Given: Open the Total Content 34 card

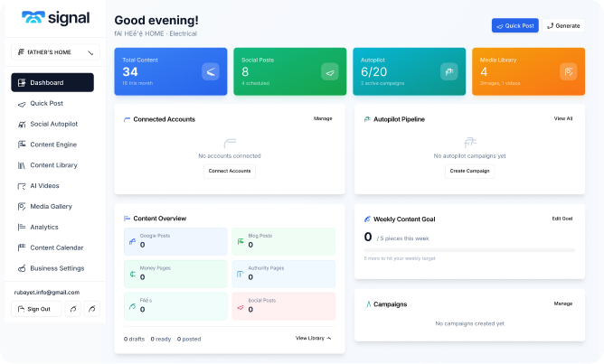Looking at the screenshot, I should tap(171, 71).
